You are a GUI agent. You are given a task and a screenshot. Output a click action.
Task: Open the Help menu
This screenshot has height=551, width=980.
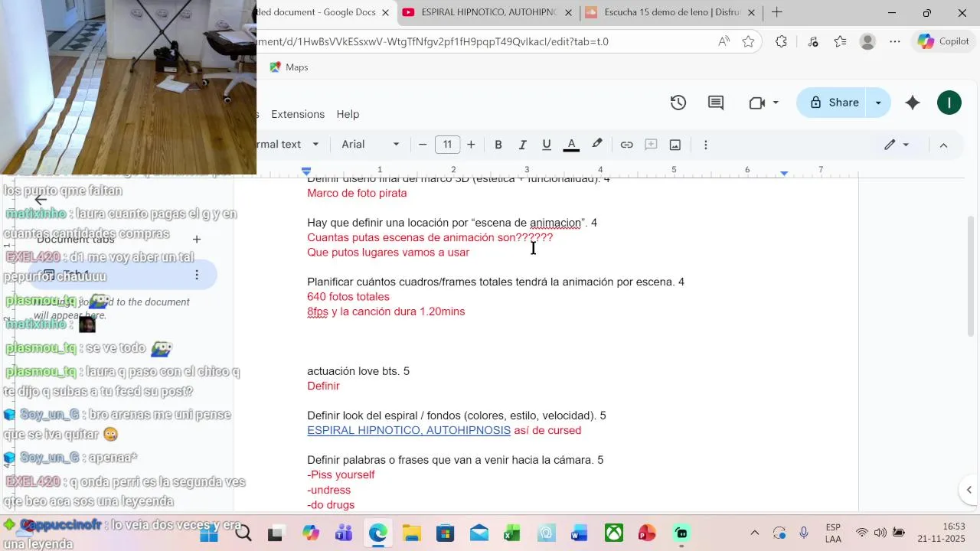[x=348, y=114]
